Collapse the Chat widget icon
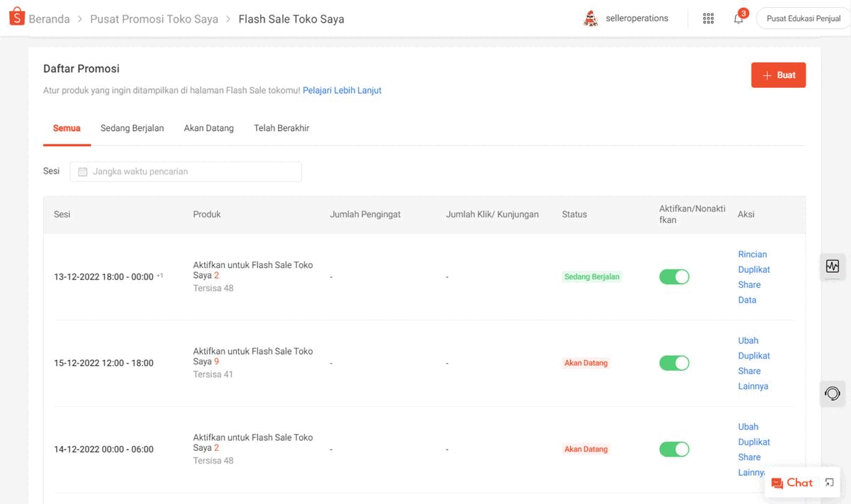This screenshot has width=851, height=504. point(829,483)
